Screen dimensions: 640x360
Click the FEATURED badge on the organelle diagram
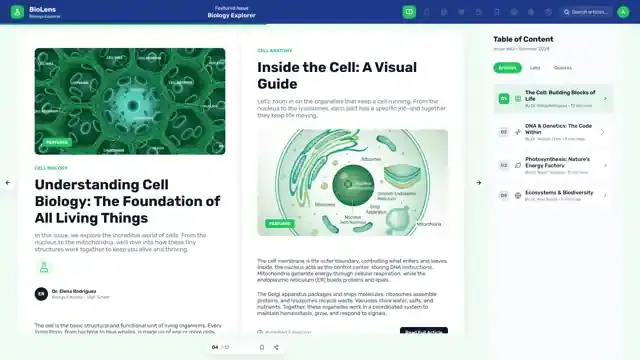280,223
